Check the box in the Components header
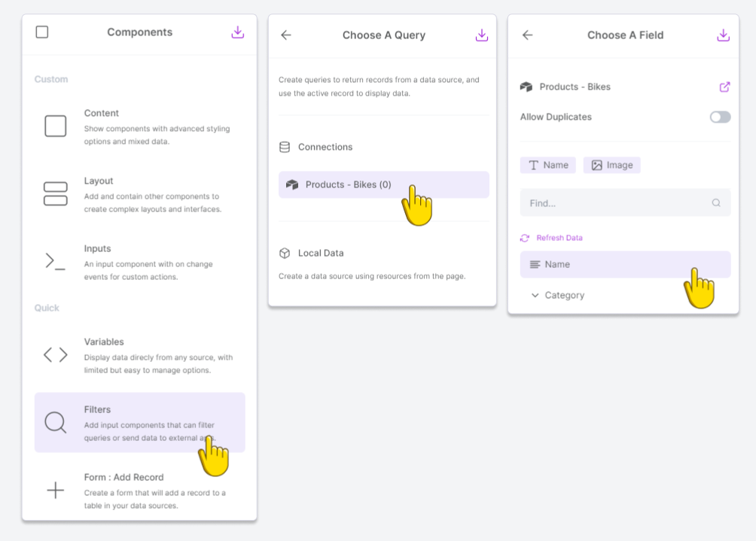756x541 pixels. click(x=42, y=32)
